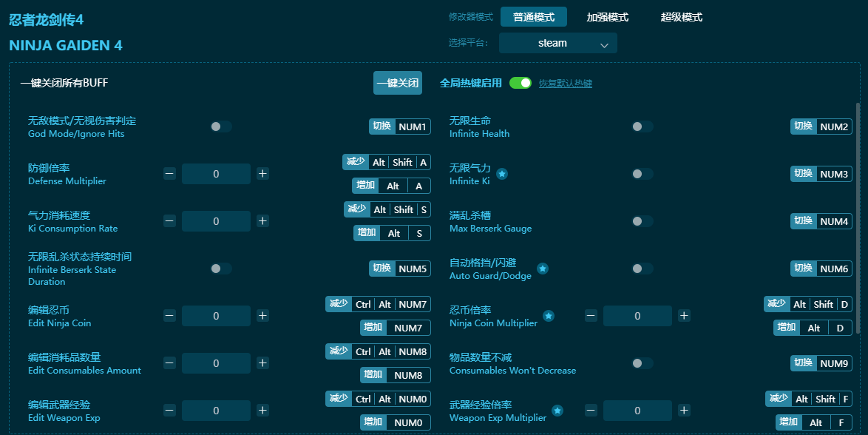Viewport: 868px width, 435px height.
Task: Click Ctrl Alt NUM8 decrease hotkey
Action: pyautogui.click(x=378, y=352)
